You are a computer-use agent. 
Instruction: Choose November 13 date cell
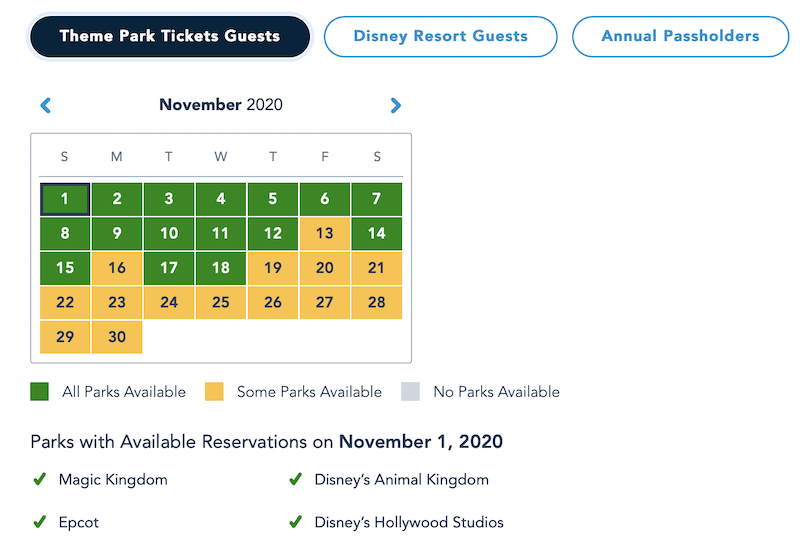pyautogui.click(x=325, y=234)
